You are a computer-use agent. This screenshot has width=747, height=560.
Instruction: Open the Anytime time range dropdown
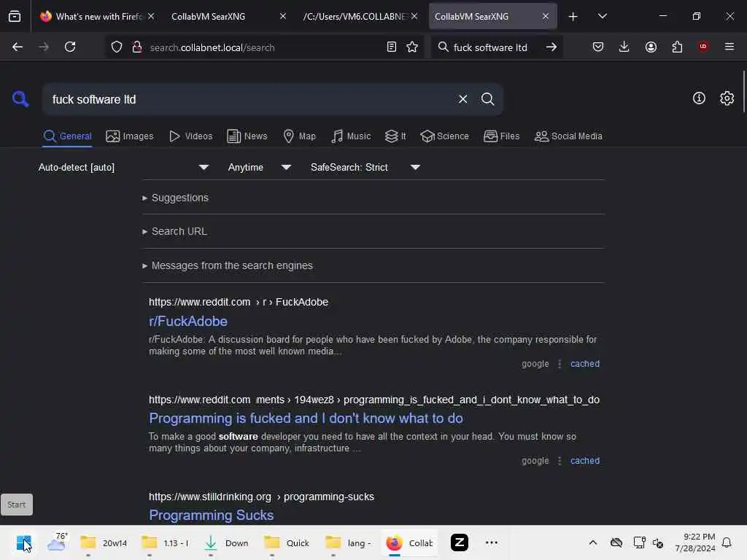click(x=260, y=167)
